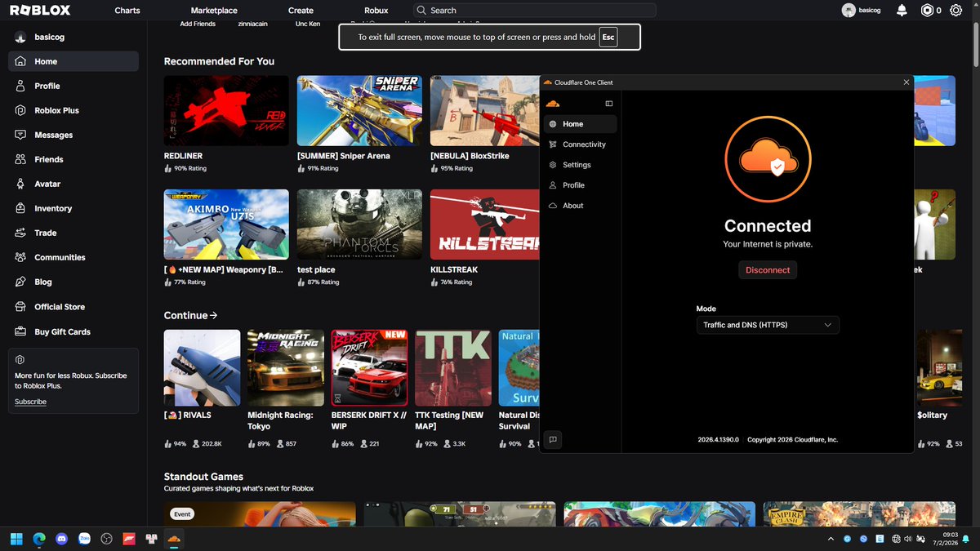
Task: Collapse the Cloudflare client sidebar panel icon
Action: 608,104
